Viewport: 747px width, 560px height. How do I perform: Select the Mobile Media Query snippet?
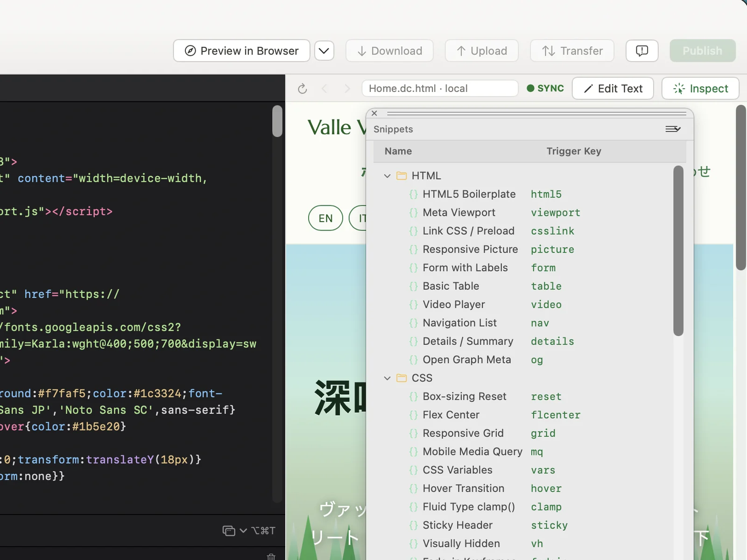(523, 452)
